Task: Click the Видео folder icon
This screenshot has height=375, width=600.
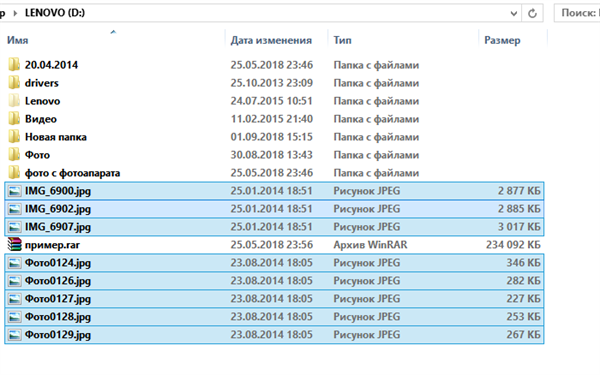Action: (14, 119)
